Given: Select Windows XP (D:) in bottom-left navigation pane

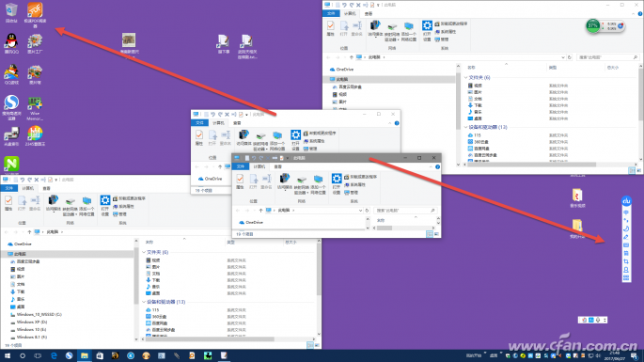Looking at the screenshot, I should coord(29,323).
